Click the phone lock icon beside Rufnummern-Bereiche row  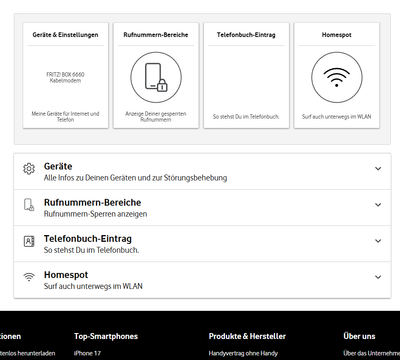(29, 205)
